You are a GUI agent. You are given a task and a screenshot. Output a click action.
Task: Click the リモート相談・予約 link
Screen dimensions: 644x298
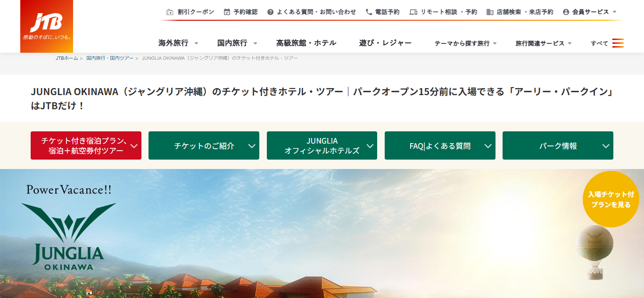449,12
